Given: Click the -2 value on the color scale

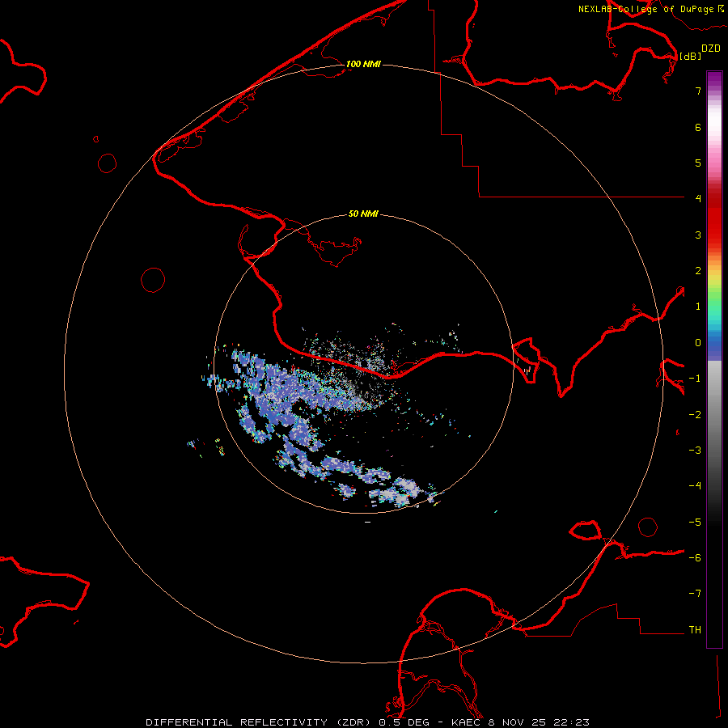Looking at the screenshot, I should [695, 415].
